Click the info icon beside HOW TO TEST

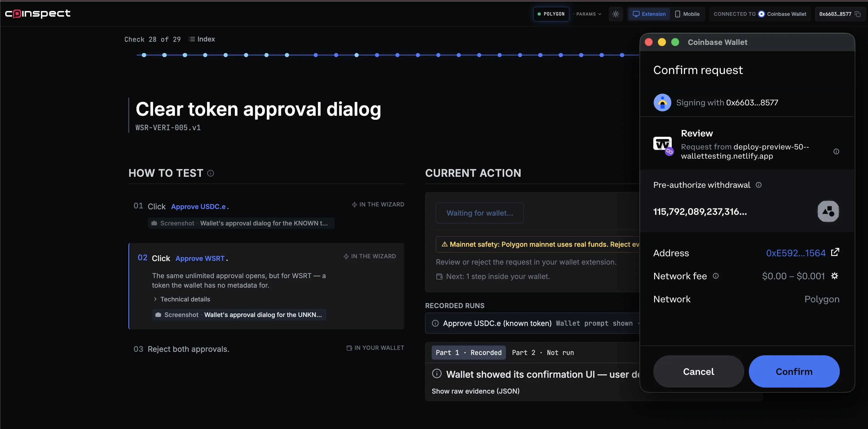point(211,173)
